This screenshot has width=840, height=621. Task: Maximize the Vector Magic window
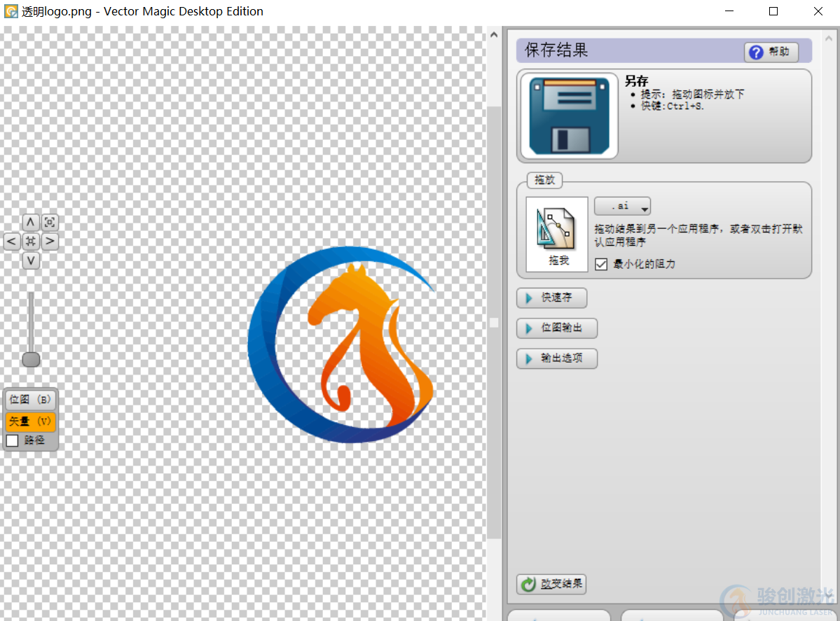tap(773, 11)
